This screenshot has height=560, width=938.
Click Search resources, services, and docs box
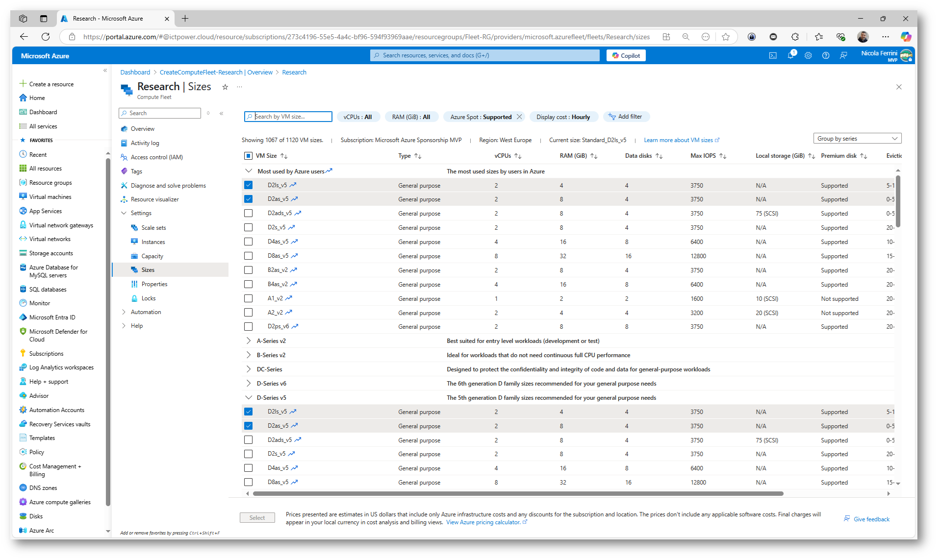(x=484, y=55)
